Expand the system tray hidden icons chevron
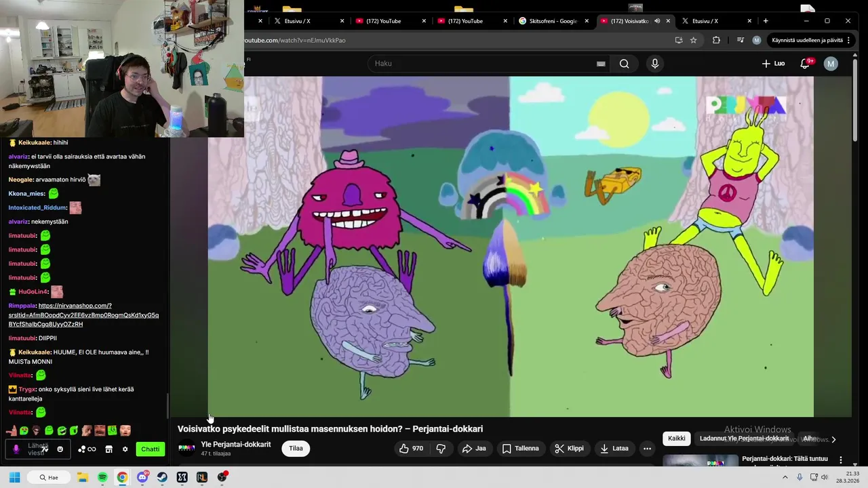The height and width of the screenshot is (488, 868). pos(785,477)
